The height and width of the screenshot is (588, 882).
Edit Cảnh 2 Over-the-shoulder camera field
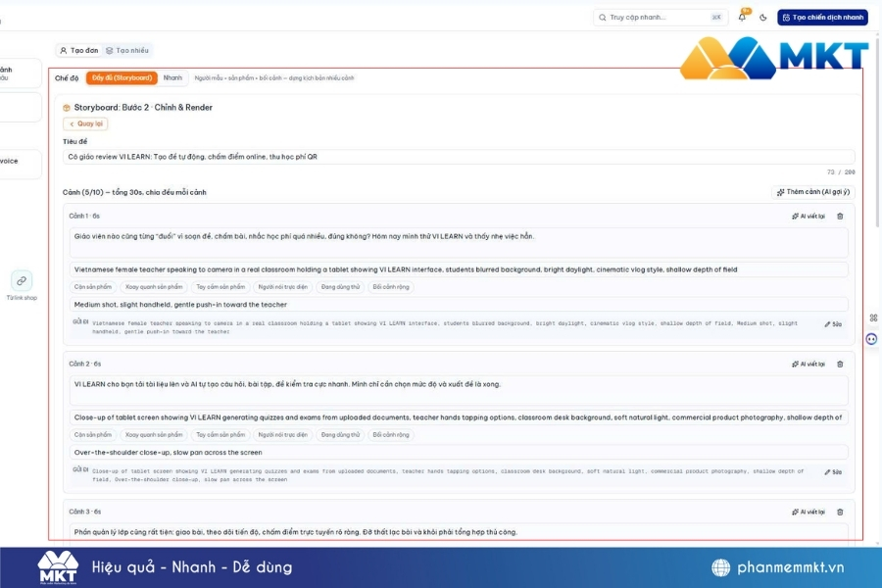pyautogui.click(x=459, y=453)
